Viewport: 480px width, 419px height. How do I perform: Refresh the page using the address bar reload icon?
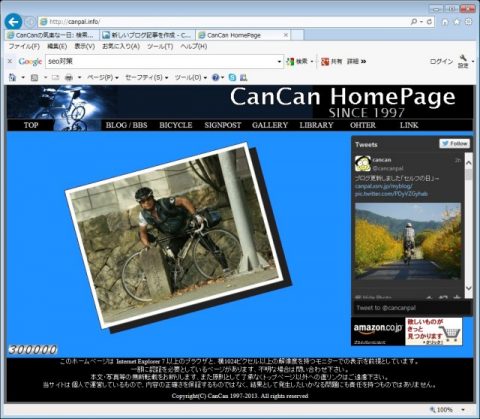[429, 22]
